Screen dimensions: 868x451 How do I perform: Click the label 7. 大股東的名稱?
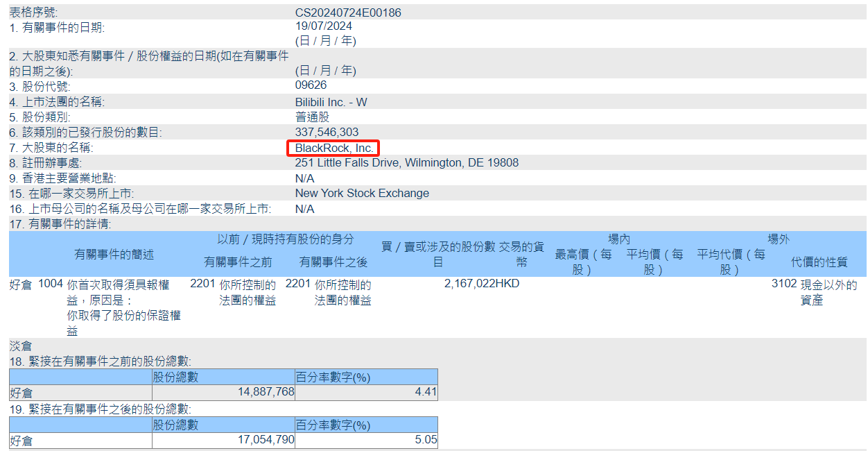51,148
